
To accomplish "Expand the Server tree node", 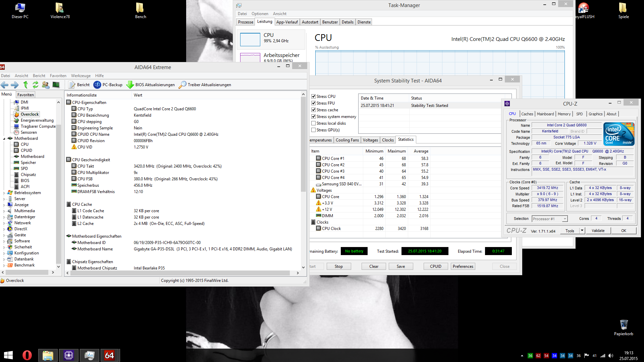I will point(4,199).
